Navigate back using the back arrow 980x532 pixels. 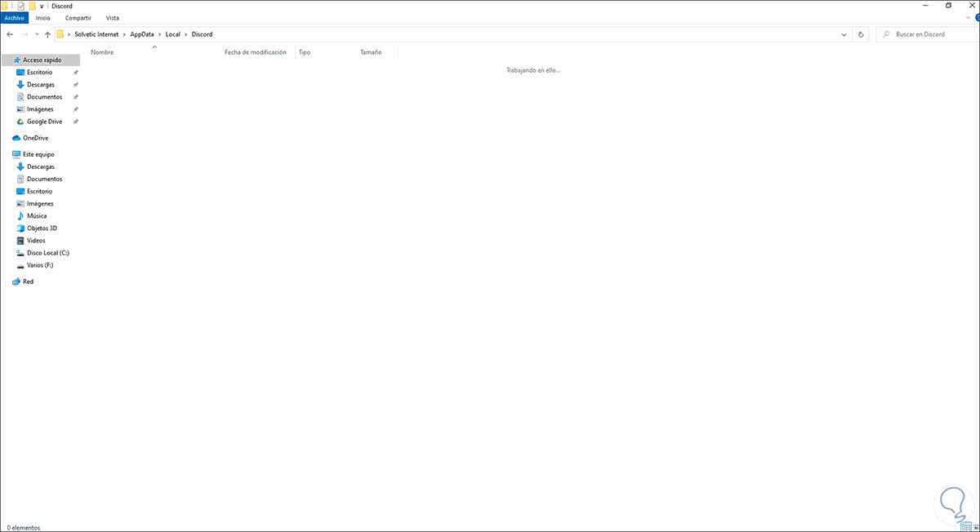click(10, 34)
